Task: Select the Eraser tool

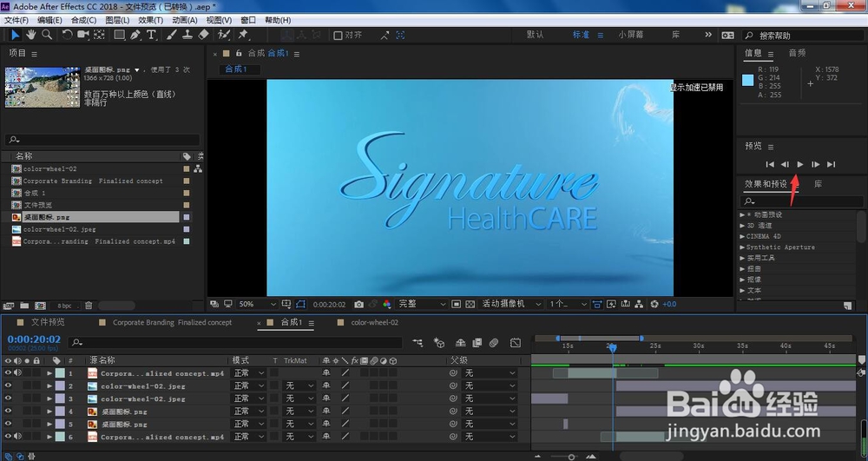Action: [203, 35]
